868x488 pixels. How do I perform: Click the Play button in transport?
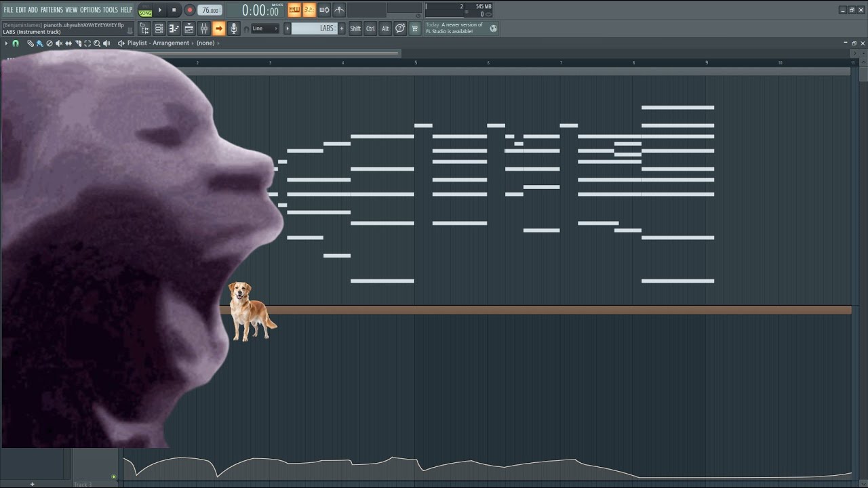160,10
